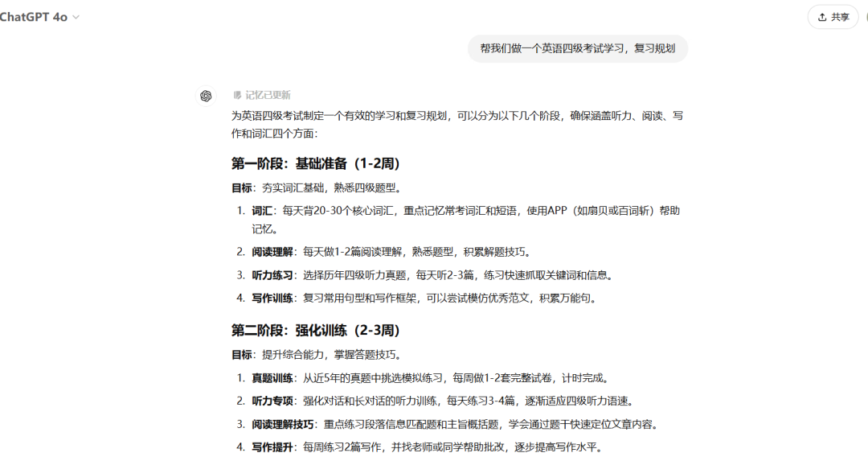Screen dimensions: 868x457
Task: Open the ChatGPT 4o model selector
Action: click(x=36, y=17)
